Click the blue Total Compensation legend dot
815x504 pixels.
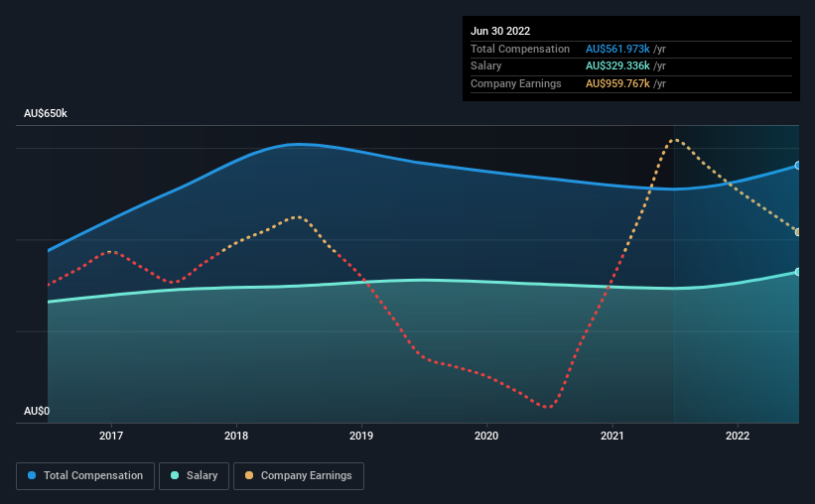coord(32,475)
